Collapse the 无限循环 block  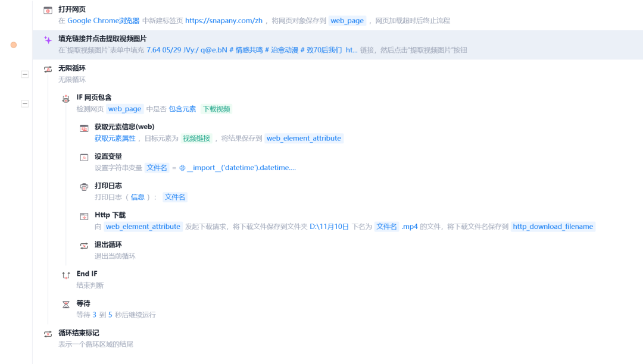pyautogui.click(x=25, y=74)
